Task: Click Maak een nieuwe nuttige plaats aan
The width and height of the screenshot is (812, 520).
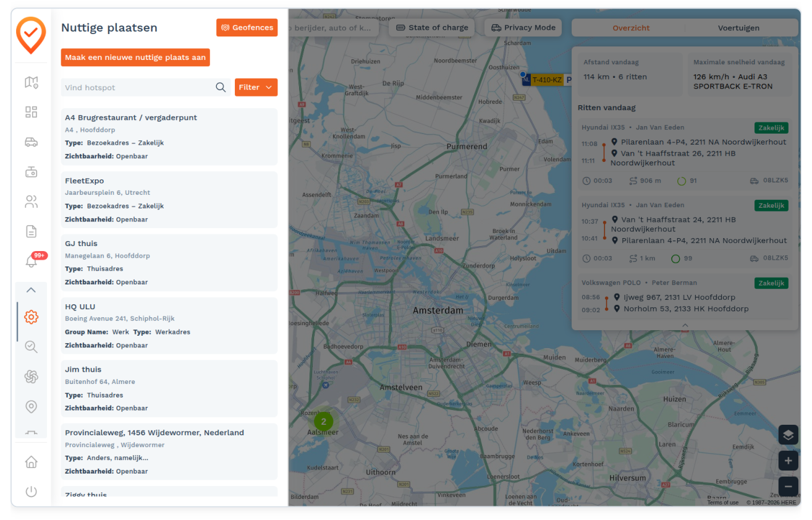Action: pyautogui.click(x=135, y=58)
